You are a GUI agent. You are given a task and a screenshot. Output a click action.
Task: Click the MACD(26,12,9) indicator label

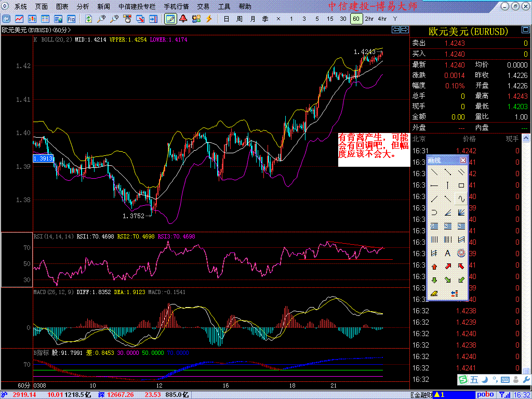(54, 292)
